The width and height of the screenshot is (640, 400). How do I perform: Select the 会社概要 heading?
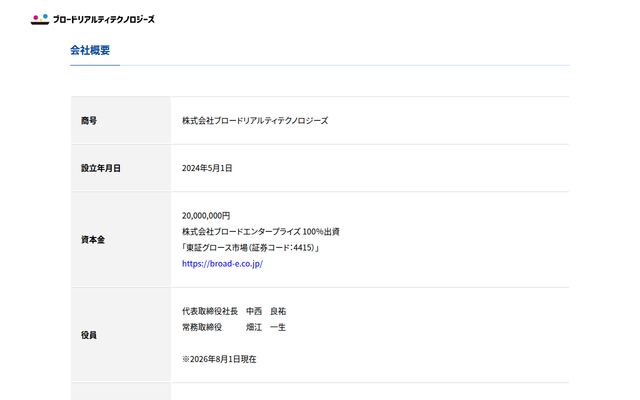click(90, 50)
